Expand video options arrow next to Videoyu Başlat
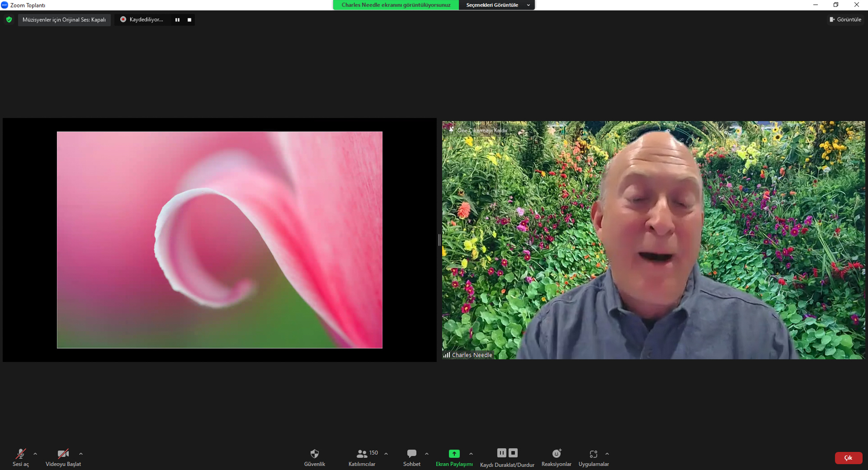The height and width of the screenshot is (470, 868). click(x=81, y=454)
